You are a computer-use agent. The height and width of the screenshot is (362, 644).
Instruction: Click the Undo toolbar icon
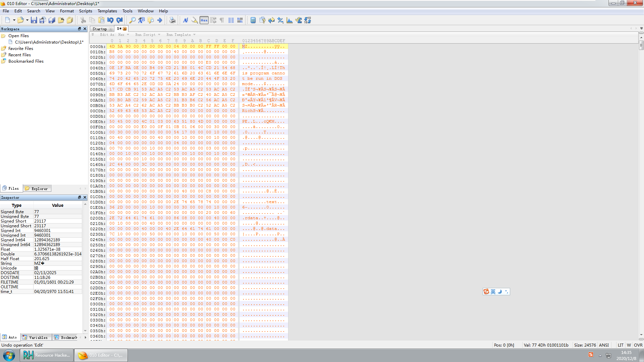(x=110, y=20)
